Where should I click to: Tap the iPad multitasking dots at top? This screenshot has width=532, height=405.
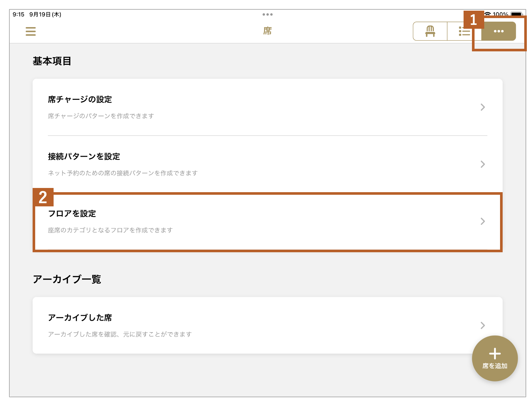pos(267,15)
